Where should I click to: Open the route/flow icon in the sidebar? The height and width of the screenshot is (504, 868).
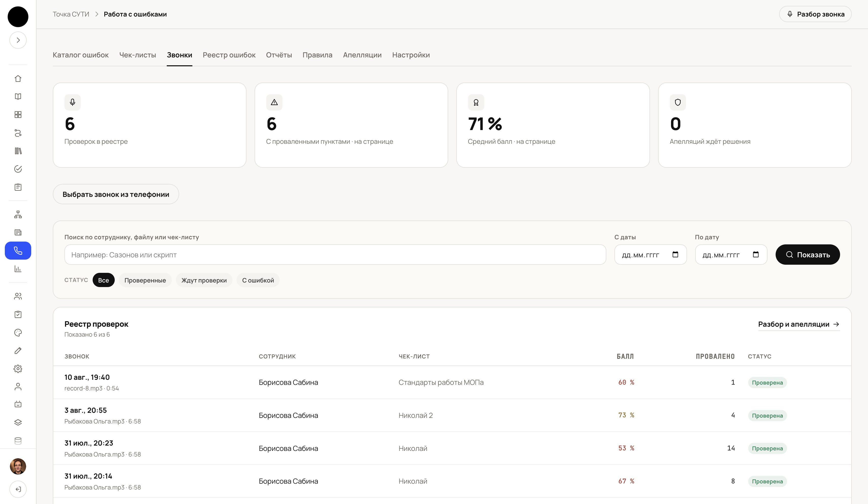tap(18, 133)
